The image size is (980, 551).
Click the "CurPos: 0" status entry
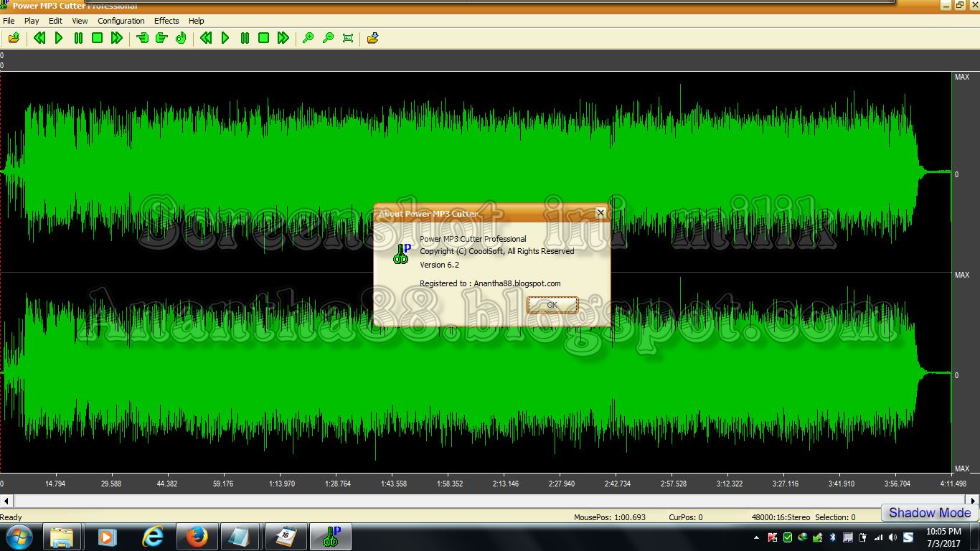[x=686, y=517]
